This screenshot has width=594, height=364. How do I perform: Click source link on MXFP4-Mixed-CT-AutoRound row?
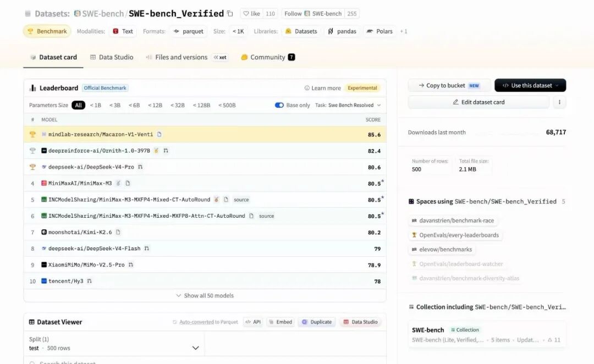pos(241,200)
